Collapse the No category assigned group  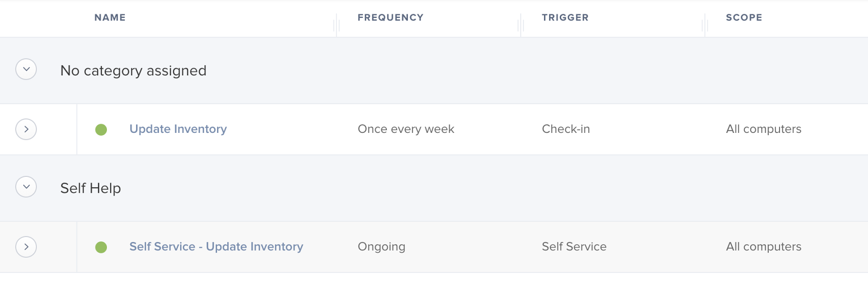pos(26,69)
